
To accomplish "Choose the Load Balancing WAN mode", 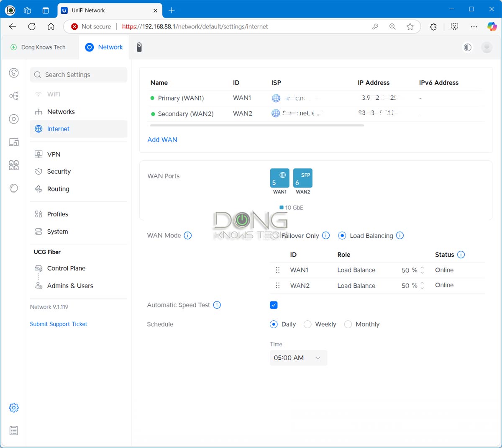I will point(342,236).
